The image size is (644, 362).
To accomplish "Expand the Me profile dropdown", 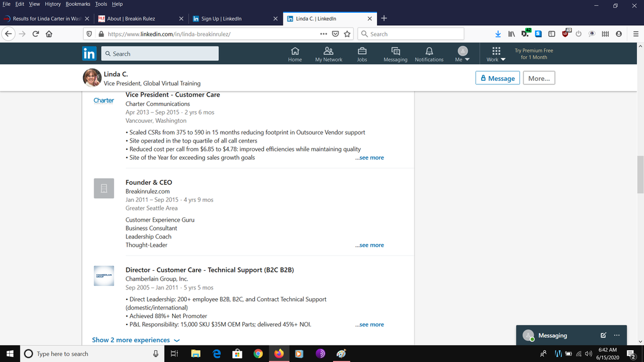I will coord(463,54).
